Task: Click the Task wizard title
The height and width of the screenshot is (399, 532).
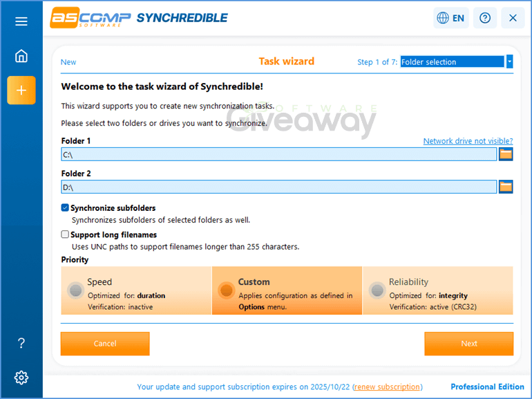Action: [287, 62]
